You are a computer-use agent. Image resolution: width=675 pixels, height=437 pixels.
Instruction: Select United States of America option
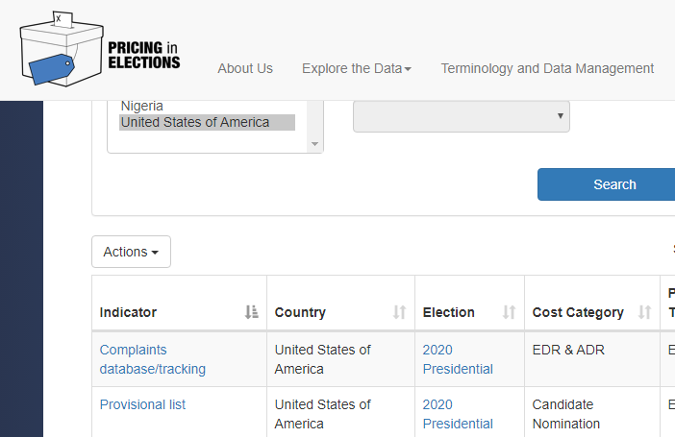(195, 122)
